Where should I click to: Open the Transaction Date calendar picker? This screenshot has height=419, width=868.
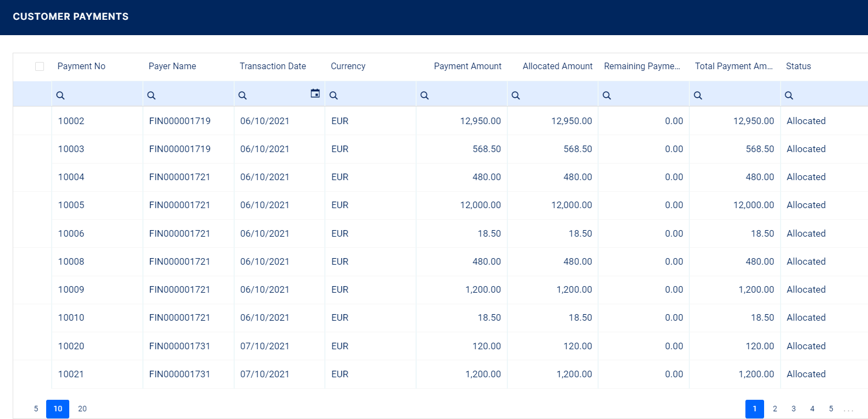pos(315,93)
